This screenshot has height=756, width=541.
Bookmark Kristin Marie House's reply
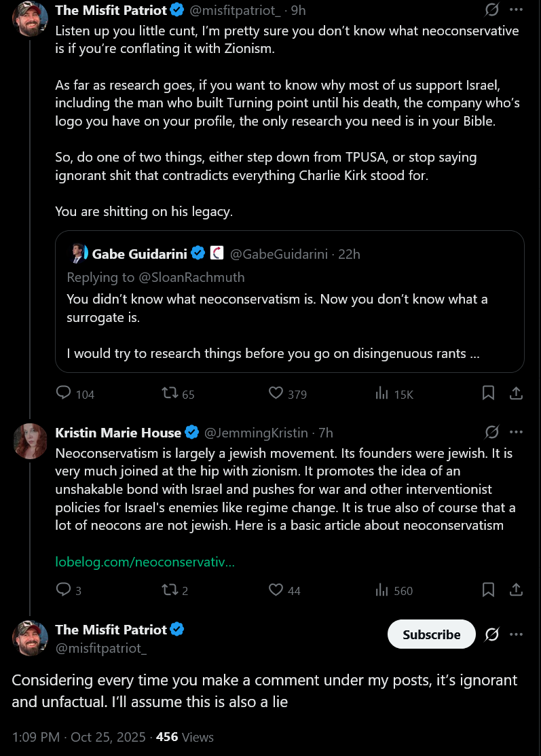click(x=488, y=590)
